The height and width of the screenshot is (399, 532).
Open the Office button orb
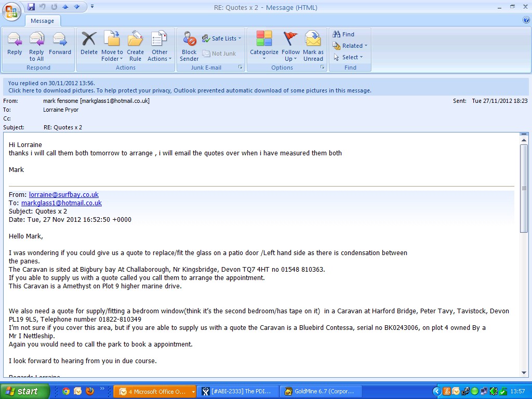11,11
